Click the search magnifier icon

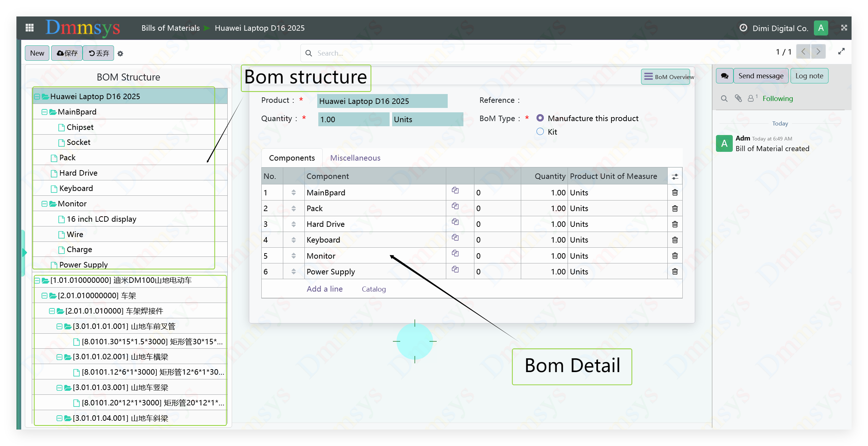click(308, 53)
